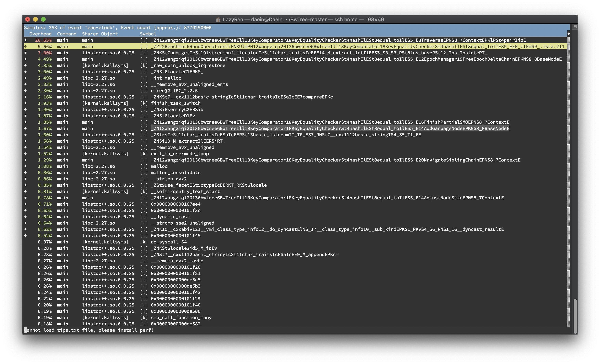The image size is (600, 364).
Task: Select the __strlen_avx2 symbol
Action: (x=169, y=179)
